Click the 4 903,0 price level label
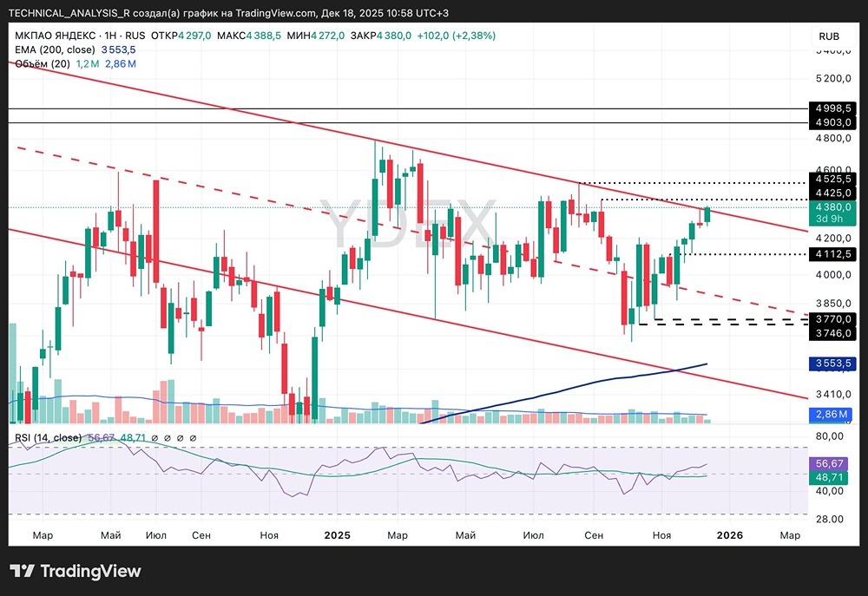868x596 pixels. pos(832,122)
